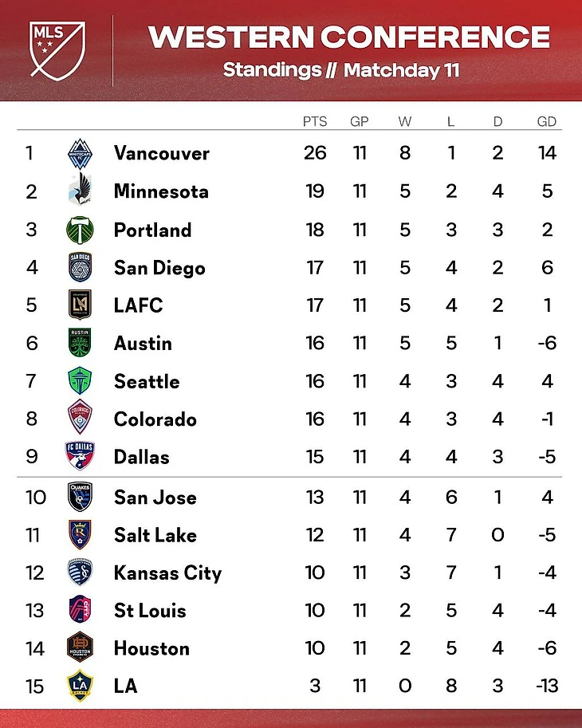Select the Austin FC crest
The image size is (582, 728).
(80, 343)
